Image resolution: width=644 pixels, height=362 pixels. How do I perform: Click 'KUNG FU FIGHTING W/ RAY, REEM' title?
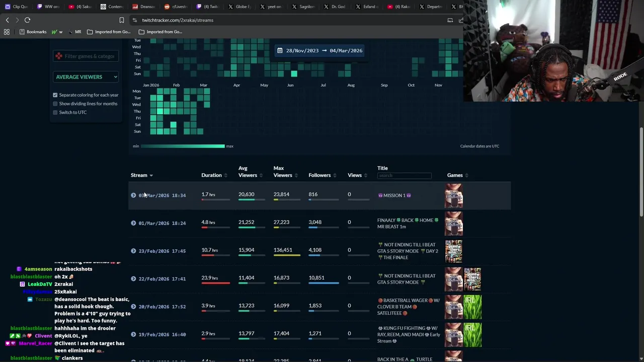(409, 334)
